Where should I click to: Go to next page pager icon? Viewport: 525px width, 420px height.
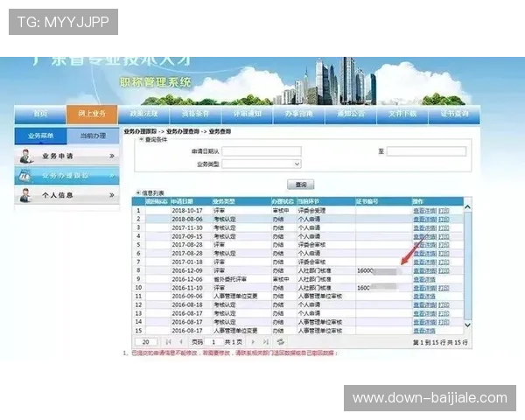(253, 342)
